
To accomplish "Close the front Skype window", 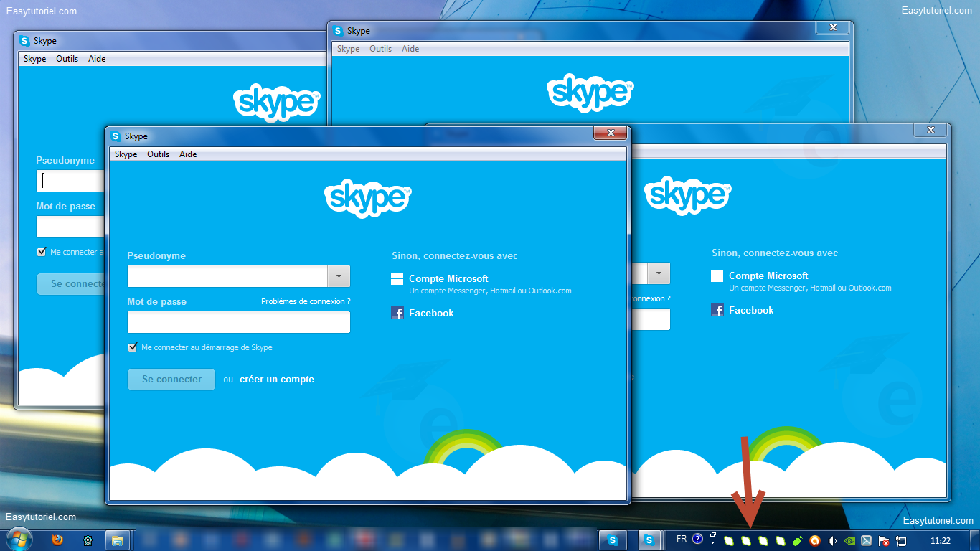I will [611, 133].
